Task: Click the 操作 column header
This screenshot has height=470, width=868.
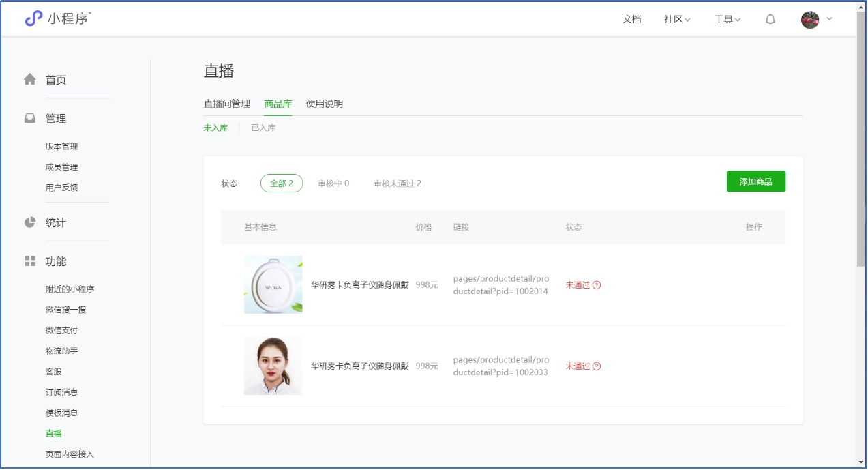Action: 754,227
